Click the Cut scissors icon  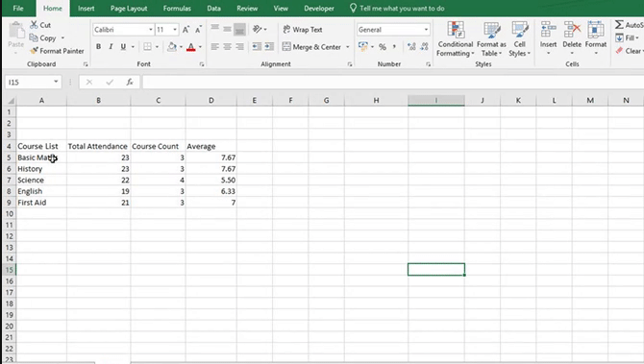tap(34, 25)
